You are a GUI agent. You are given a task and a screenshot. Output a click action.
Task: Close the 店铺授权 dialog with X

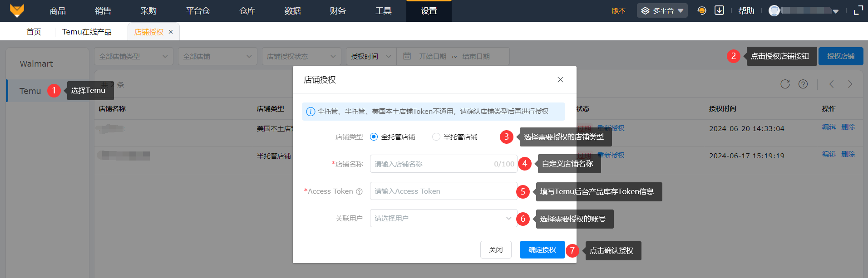point(560,80)
